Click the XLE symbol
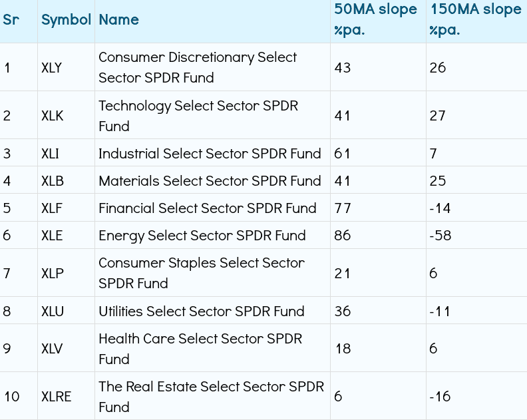This screenshot has height=420, width=527. [52, 236]
